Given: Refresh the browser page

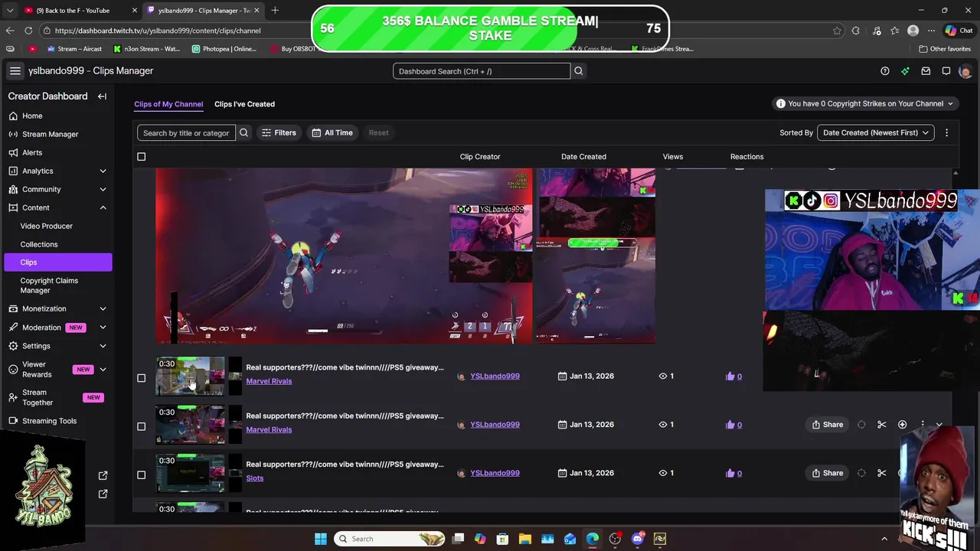Looking at the screenshot, I should tap(28, 31).
